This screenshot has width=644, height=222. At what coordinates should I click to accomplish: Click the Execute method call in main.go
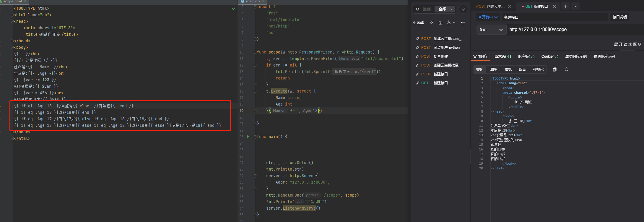pos(279,91)
